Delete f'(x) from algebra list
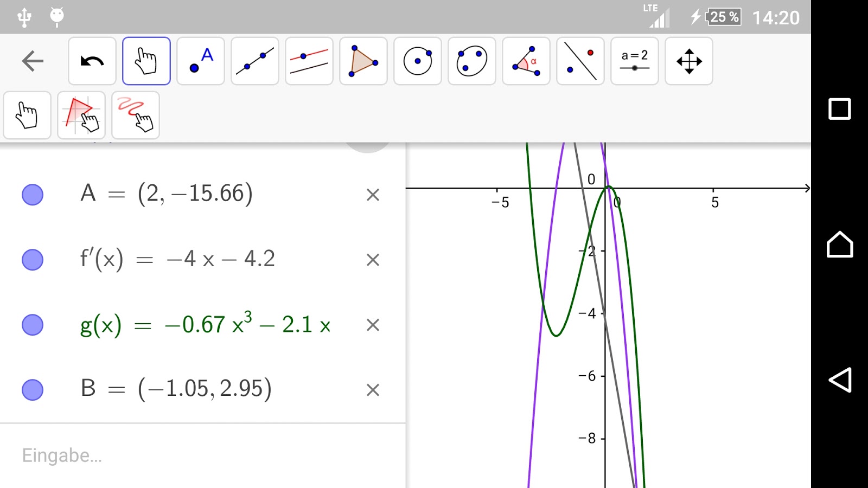 point(373,260)
